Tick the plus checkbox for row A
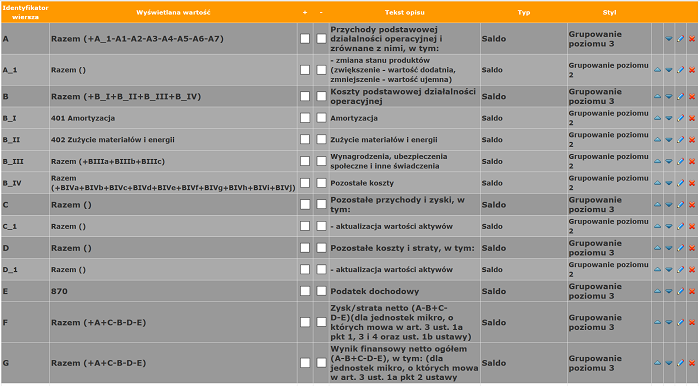This screenshot has height=386, width=700. pos(305,39)
